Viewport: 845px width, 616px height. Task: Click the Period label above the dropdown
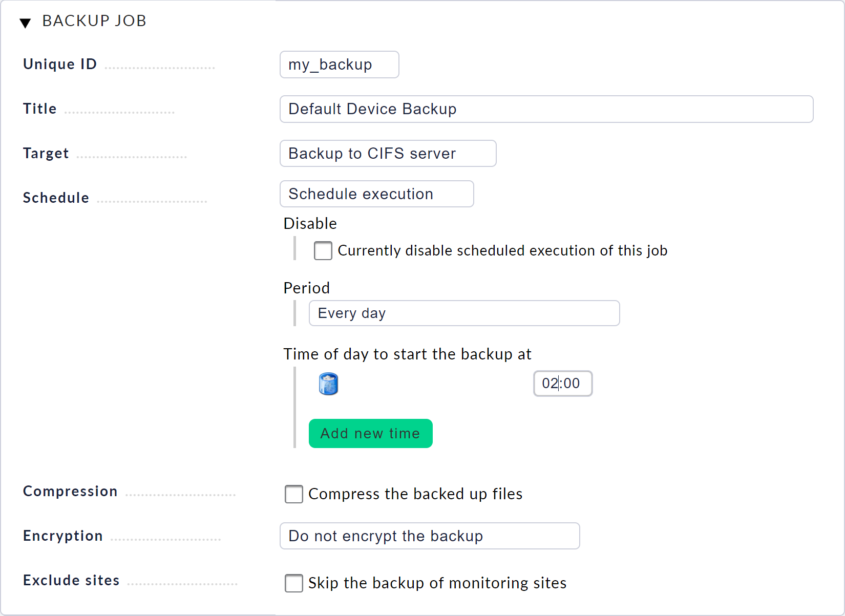tap(306, 288)
